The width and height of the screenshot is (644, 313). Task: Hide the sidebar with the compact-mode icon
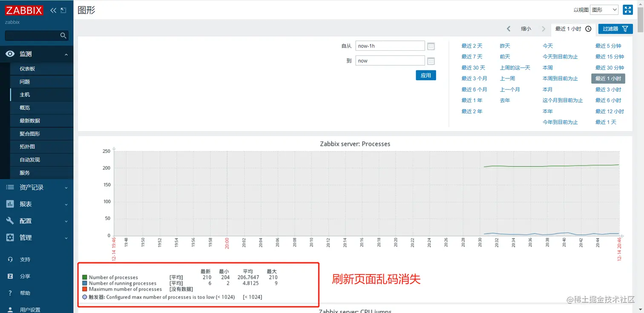[63, 10]
